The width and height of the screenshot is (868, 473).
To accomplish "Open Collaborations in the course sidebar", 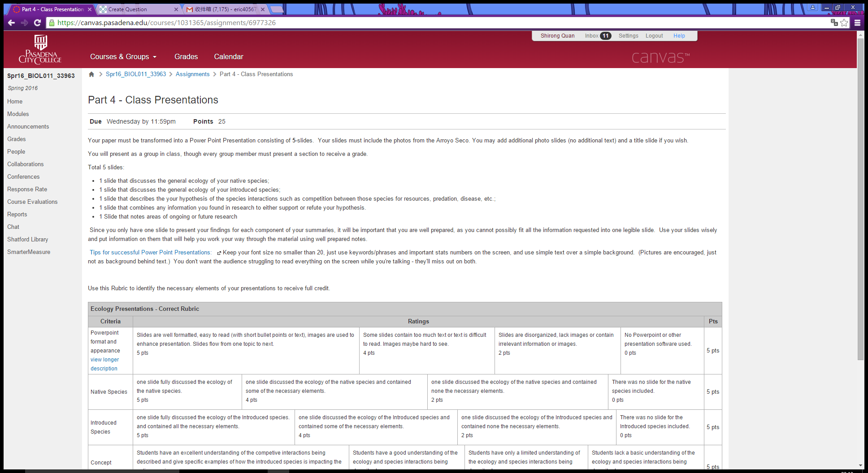I will pos(26,164).
